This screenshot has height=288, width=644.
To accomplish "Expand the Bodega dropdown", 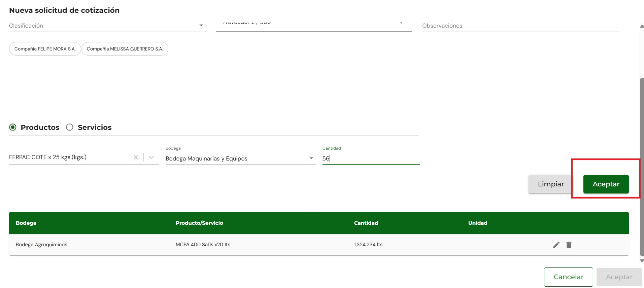I will coord(311,158).
